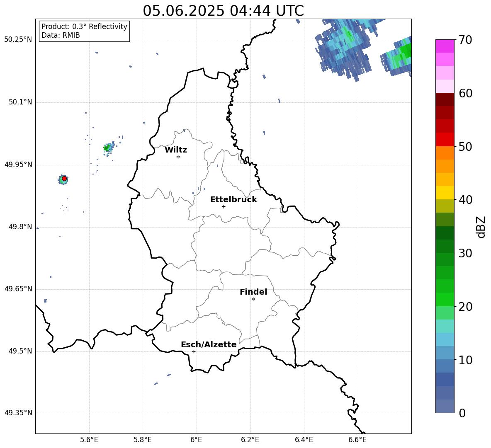Click the Esch/Alzette city label
491x448 pixels.
click(x=209, y=345)
